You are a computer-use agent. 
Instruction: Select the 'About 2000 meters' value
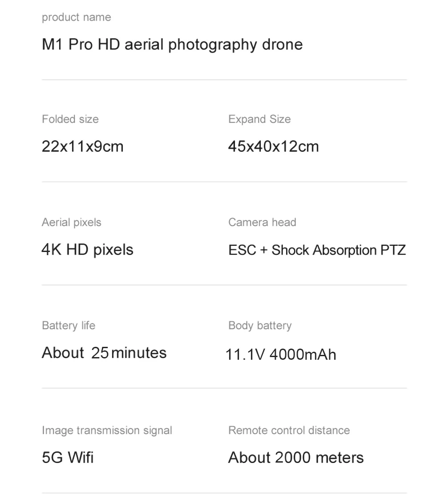[296, 458]
